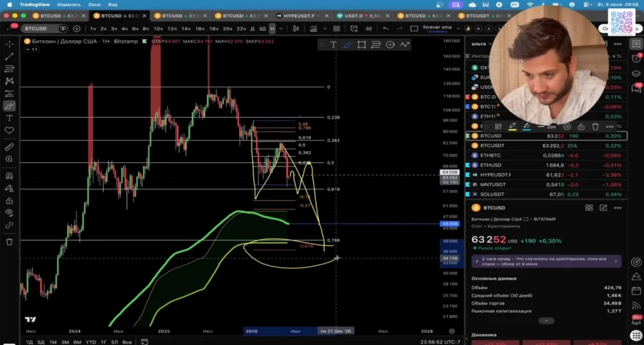
Task: Collapse the indicator legend showing 11
Action: coord(31,49)
